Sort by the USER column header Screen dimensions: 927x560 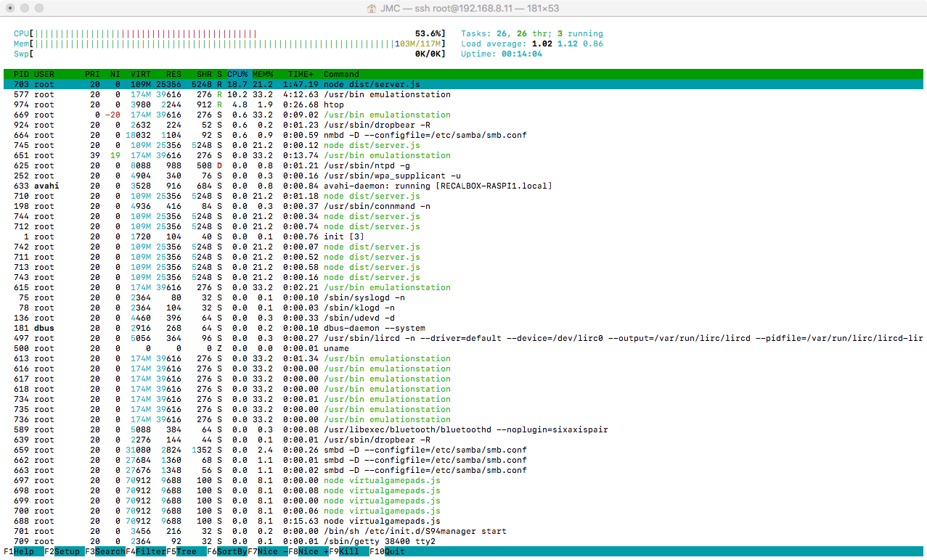[44, 74]
